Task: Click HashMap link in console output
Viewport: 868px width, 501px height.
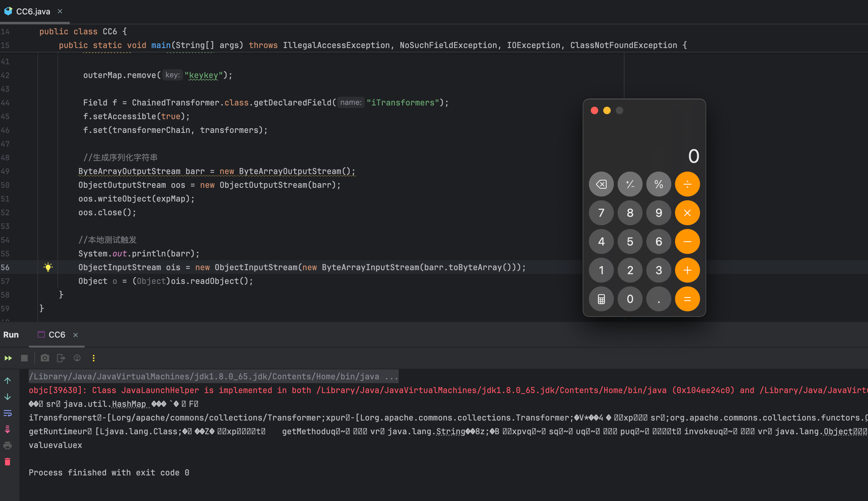Action: (129, 404)
